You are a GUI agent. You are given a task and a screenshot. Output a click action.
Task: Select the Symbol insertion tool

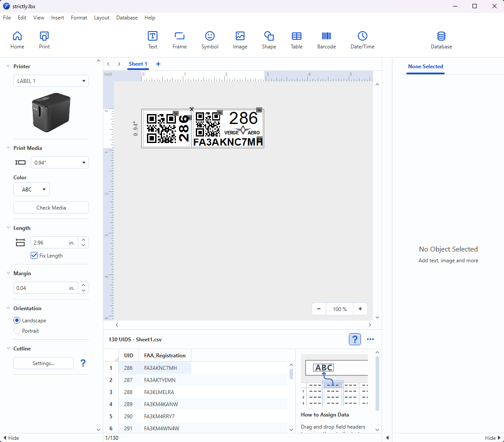click(x=210, y=40)
